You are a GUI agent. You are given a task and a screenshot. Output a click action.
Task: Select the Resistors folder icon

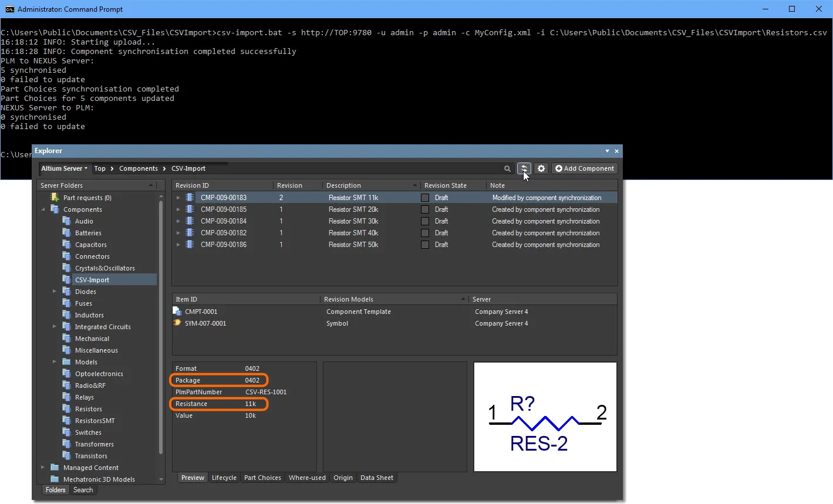[67, 409]
